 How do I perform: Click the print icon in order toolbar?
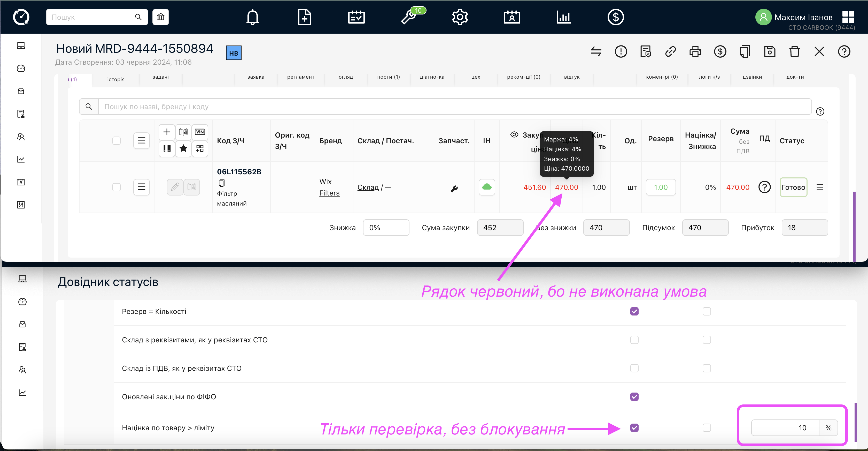point(695,52)
